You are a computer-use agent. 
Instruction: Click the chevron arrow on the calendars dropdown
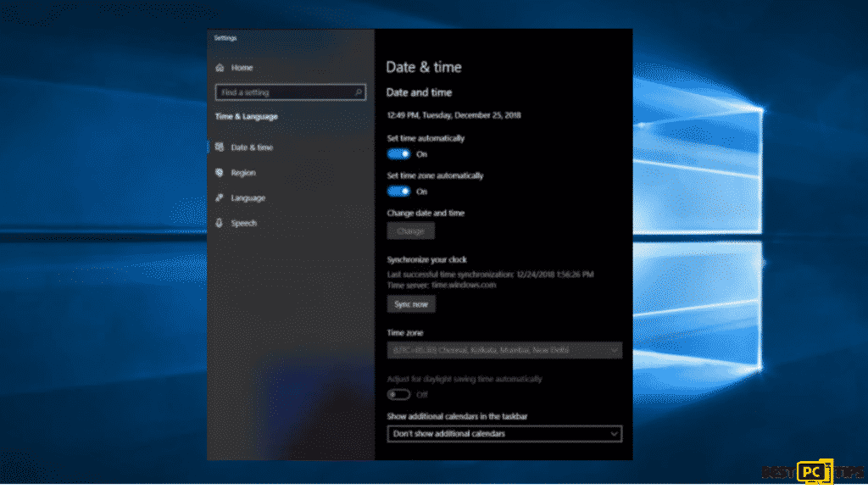pyautogui.click(x=614, y=434)
